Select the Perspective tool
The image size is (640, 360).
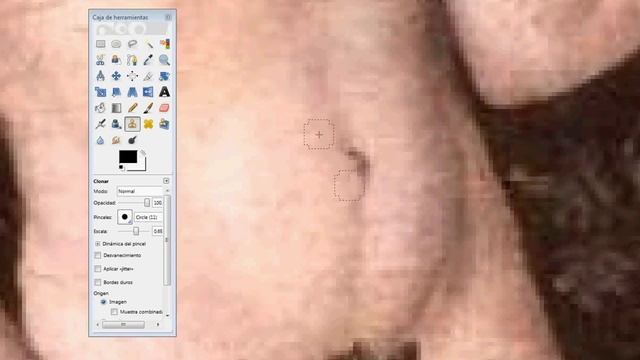[132, 92]
